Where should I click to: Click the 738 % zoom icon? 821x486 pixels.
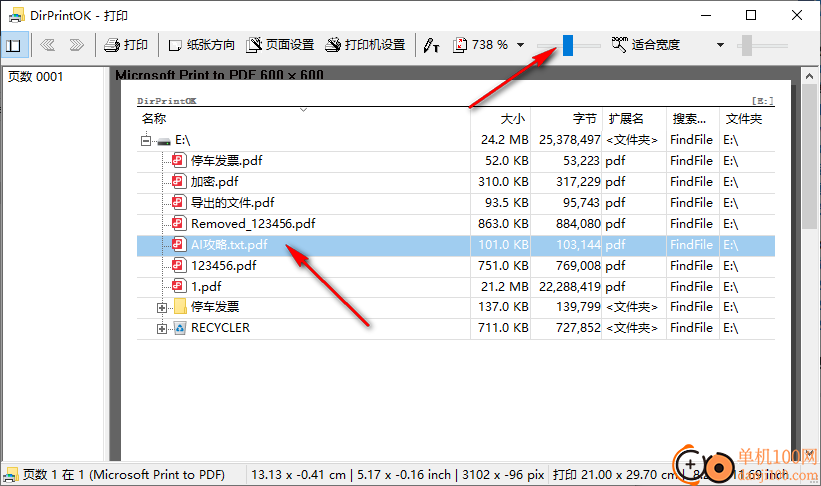click(460, 45)
